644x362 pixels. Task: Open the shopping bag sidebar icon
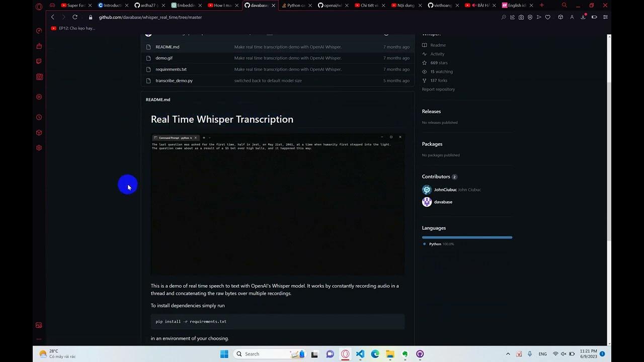click(39, 46)
